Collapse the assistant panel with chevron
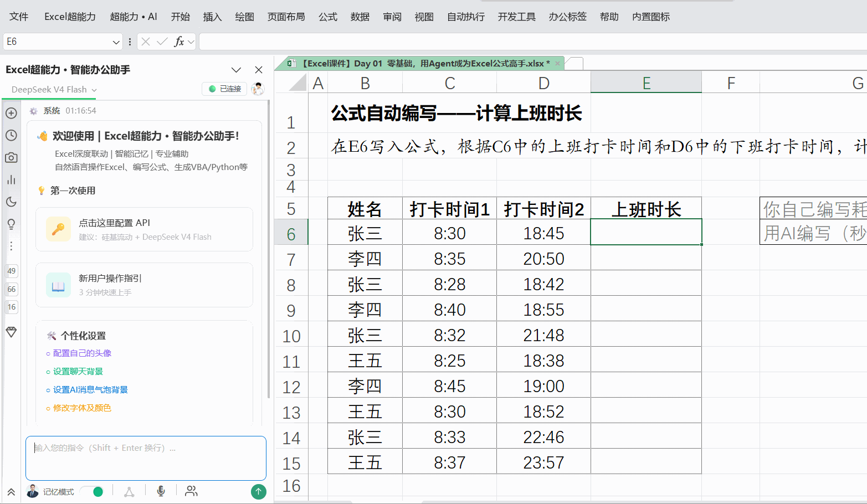The width and height of the screenshot is (867, 504). [x=237, y=70]
